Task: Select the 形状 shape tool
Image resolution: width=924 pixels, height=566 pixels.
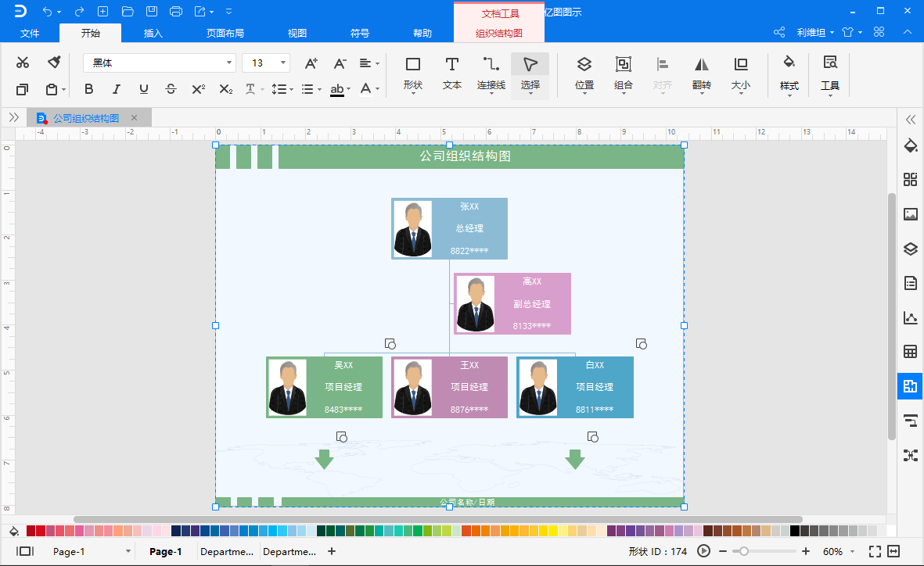Action: point(413,75)
